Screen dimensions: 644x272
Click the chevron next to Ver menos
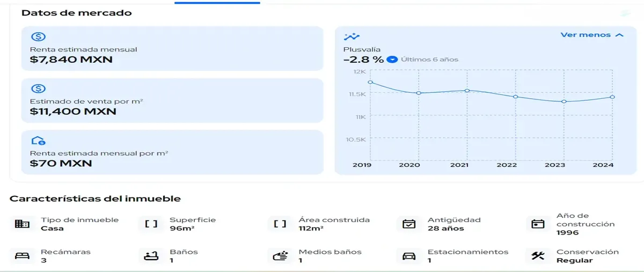click(x=619, y=35)
